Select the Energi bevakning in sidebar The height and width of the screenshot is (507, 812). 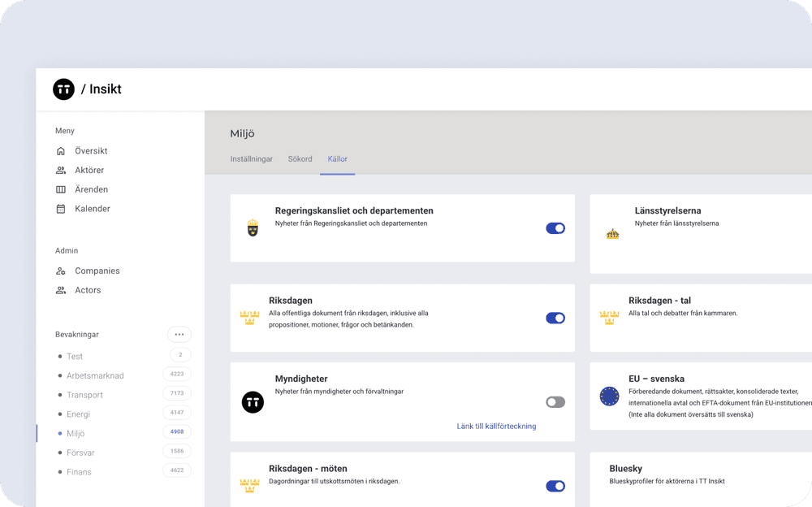[79, 414]
